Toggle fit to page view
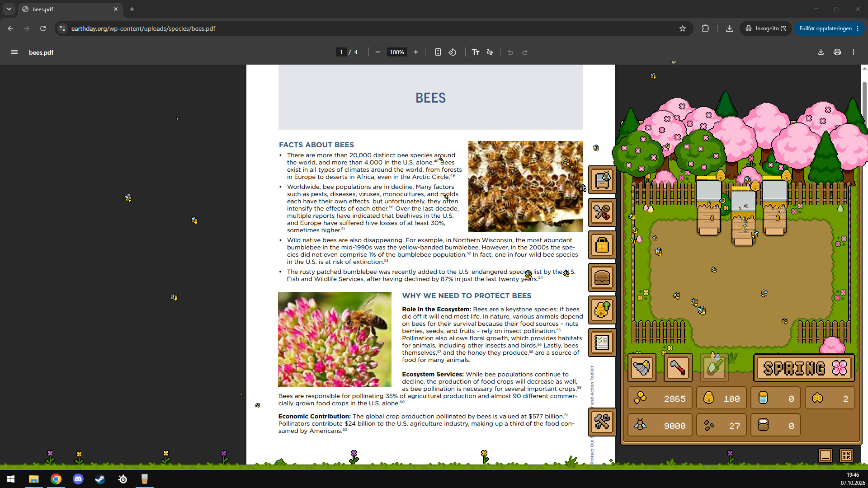868x488 pixels. 438,52
